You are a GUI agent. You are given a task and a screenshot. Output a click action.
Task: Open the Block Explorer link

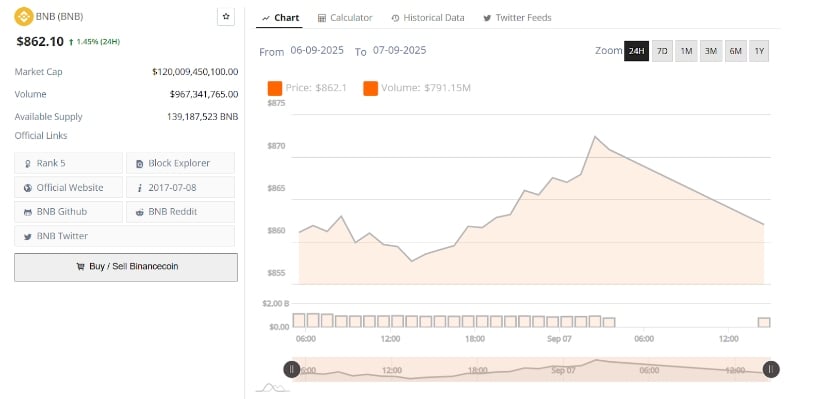tap(180, 163)
